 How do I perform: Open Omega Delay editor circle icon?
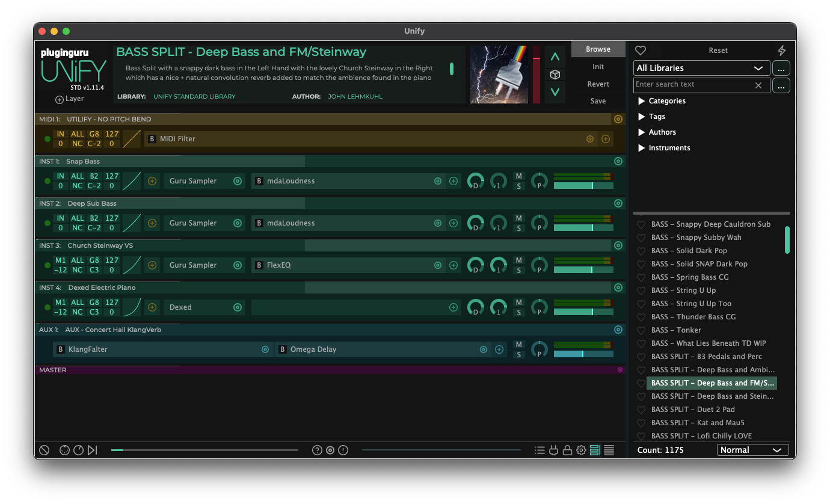484,349
